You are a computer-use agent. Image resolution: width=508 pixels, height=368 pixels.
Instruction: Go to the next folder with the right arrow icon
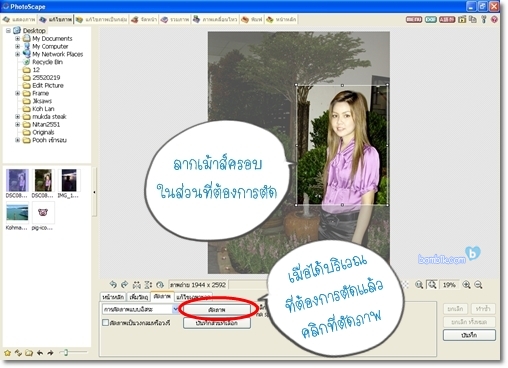[x=50, y=353]
